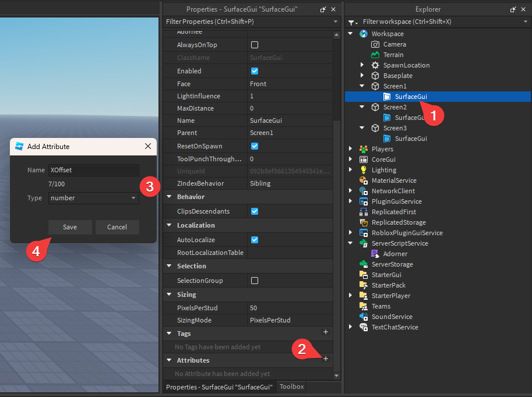Select the Properties tab at the bottom

click(x=219, y=387)
